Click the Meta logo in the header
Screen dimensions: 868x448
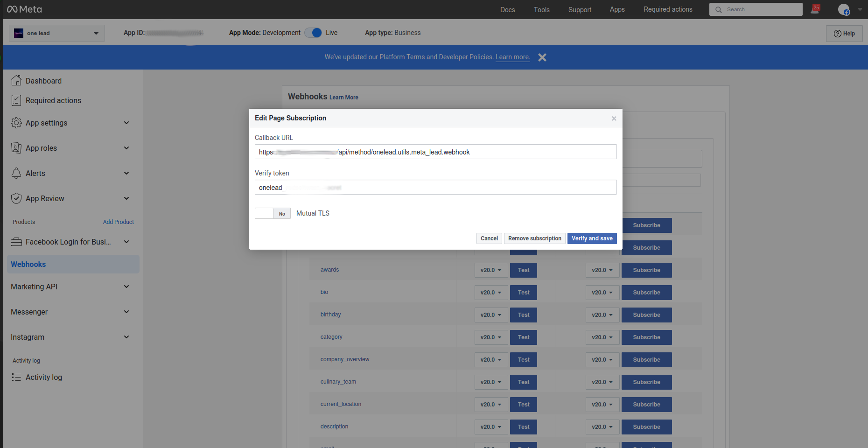pyautogui.click(x=25, y=9)
